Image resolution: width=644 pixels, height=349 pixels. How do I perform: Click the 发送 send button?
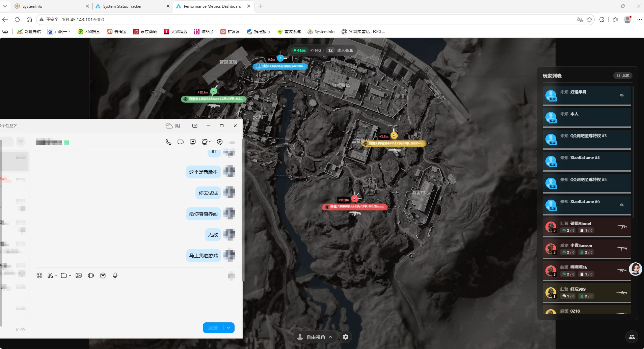[x=213, y=328]
